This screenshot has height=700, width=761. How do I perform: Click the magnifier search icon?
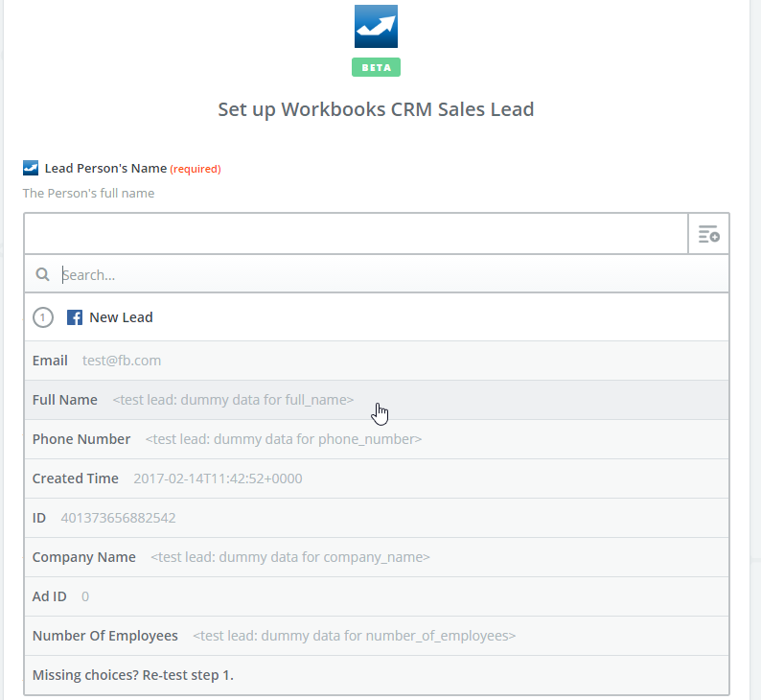pyautogui.click(x=43, y=275)
